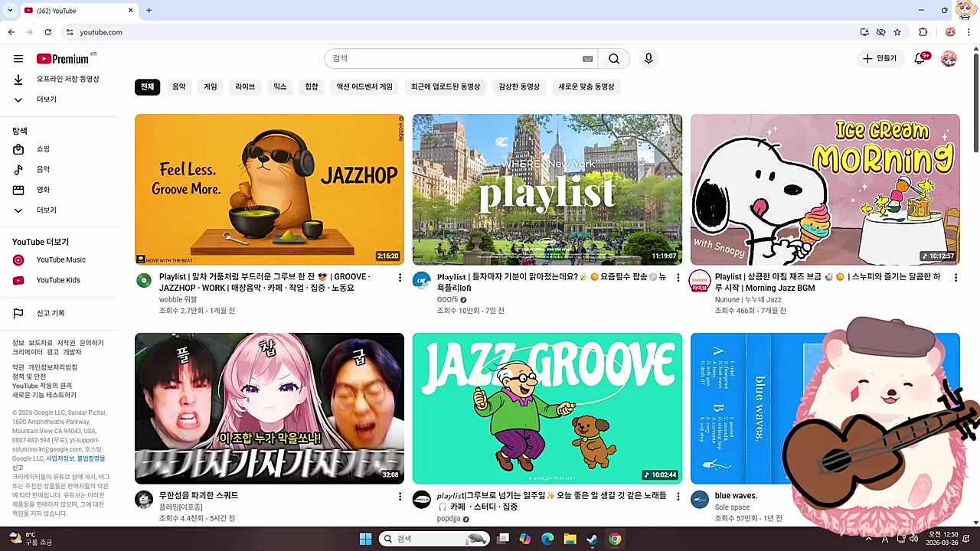Open options menu for the Morning Jazz BGM video
Screen dimensions: 980x551
(x=955, y=278)
